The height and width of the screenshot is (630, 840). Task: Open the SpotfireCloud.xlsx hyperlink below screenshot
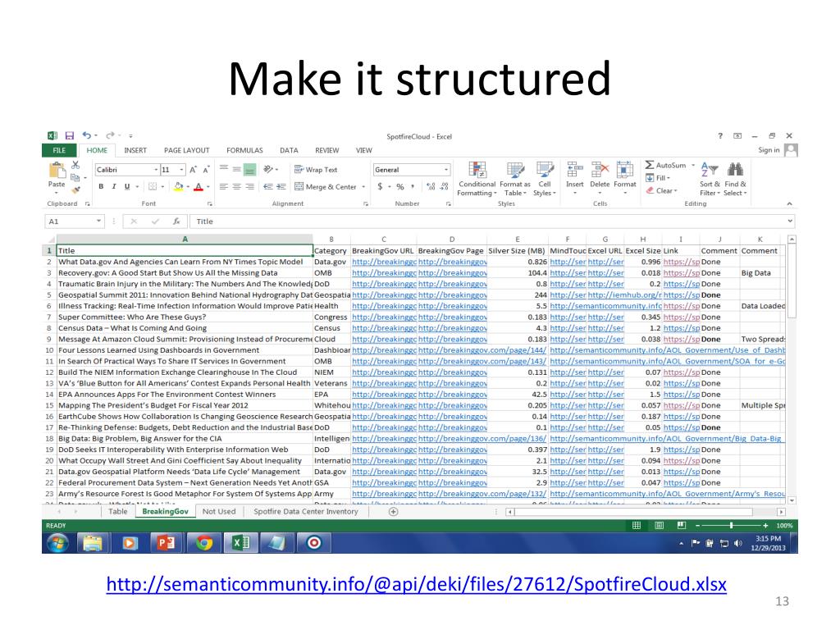(x=416, y=584)
